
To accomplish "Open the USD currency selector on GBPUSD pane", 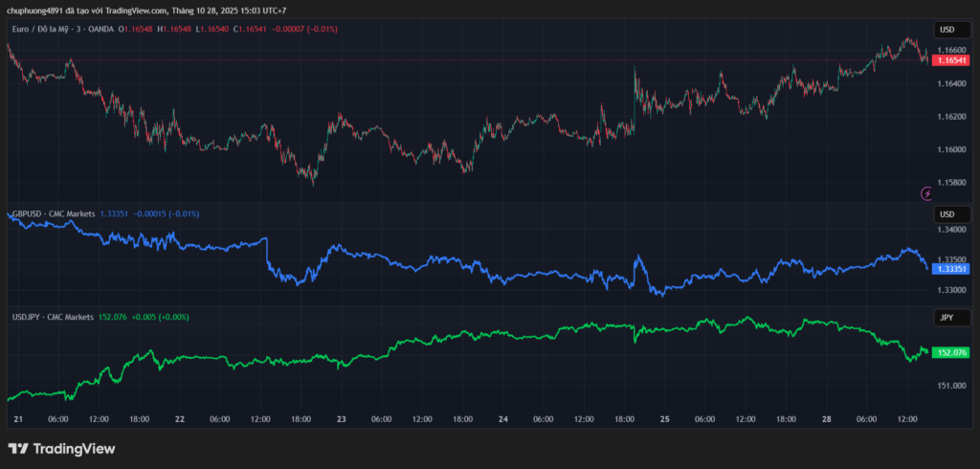I will pos(947,213).
